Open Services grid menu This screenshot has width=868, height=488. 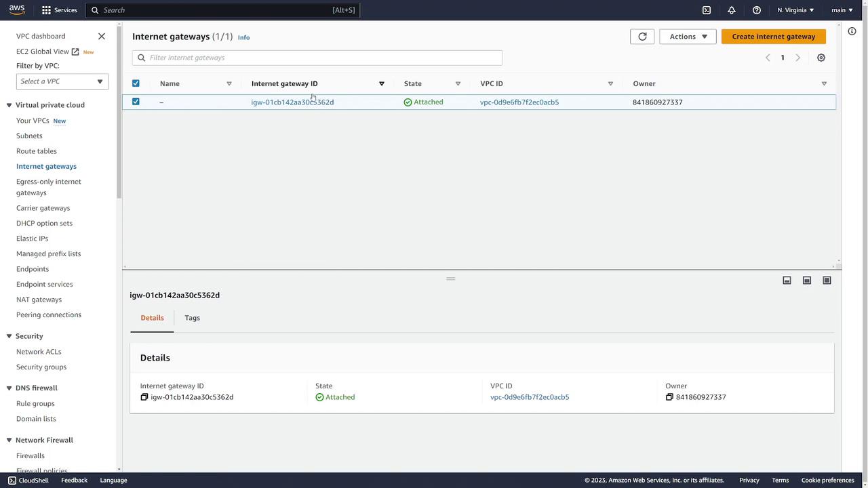pos(59,10)
